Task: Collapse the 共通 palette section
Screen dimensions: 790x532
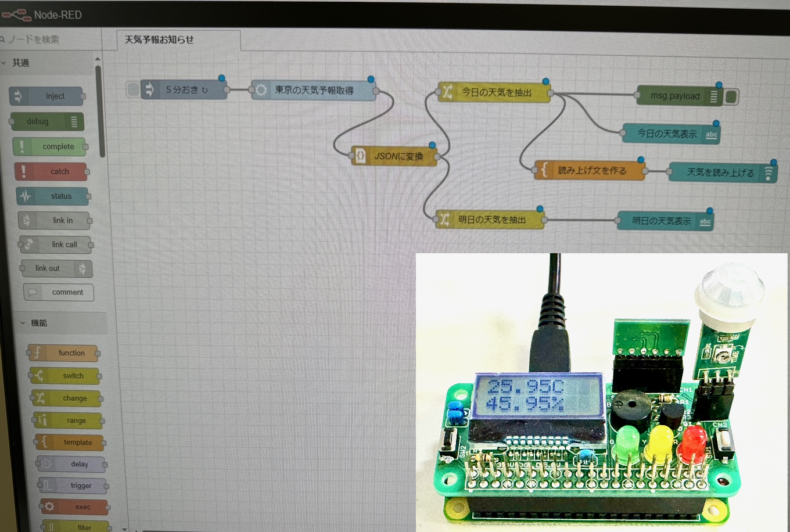Action: coord(21,63)
